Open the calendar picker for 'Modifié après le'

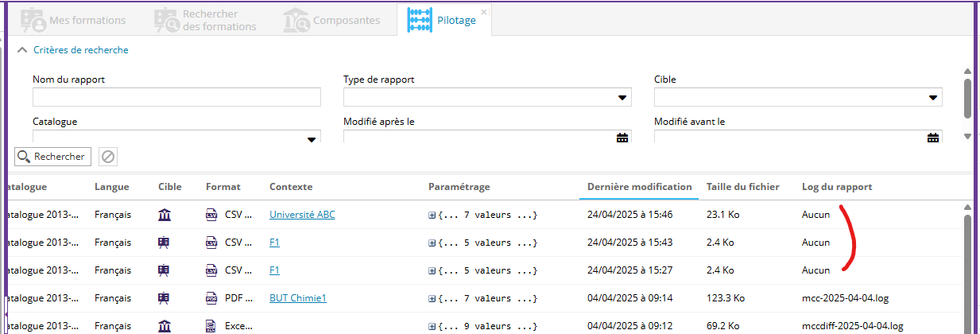(x=622, y=138)
